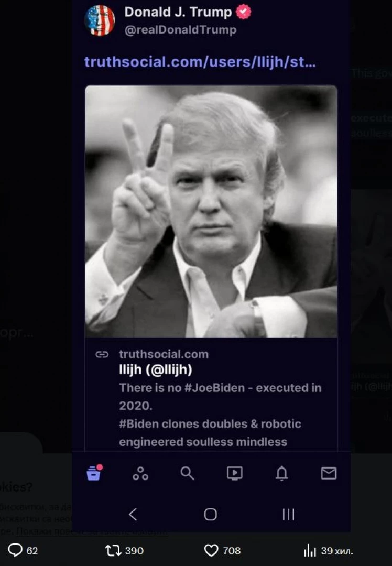This screenshot has width=392, height=566.
Task: Repost using the 390 retweet icon
Action: [x=113, y=550]
